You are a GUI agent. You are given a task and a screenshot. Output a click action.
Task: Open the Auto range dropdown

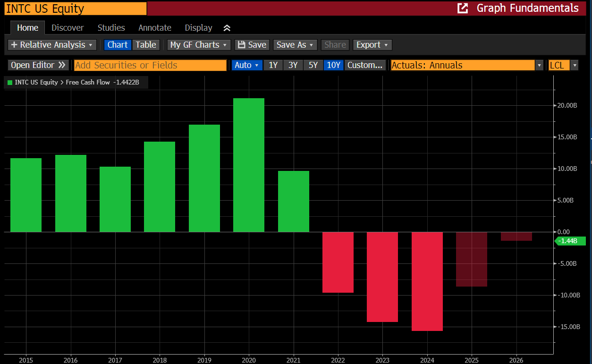[x=247, y=65]
